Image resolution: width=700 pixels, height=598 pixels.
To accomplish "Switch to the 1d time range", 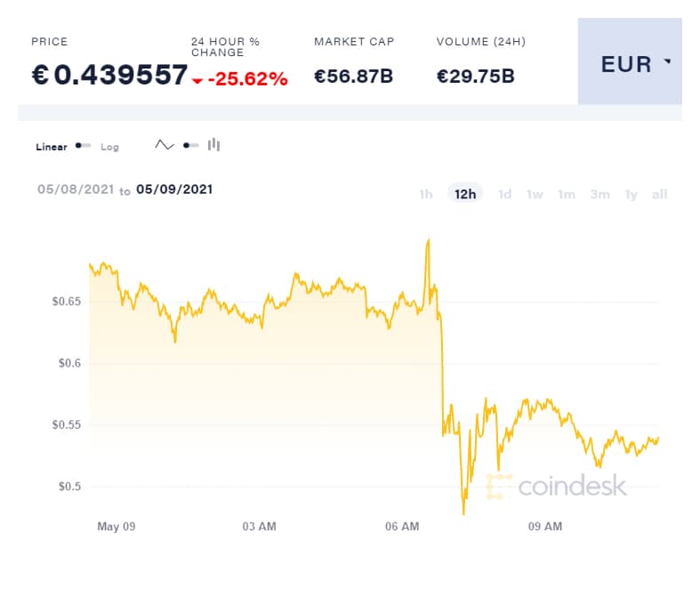I will click(504, 194).
